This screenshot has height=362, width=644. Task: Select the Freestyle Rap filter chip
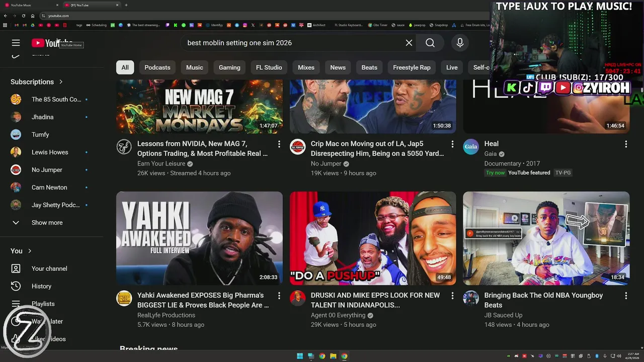[412, 67]
